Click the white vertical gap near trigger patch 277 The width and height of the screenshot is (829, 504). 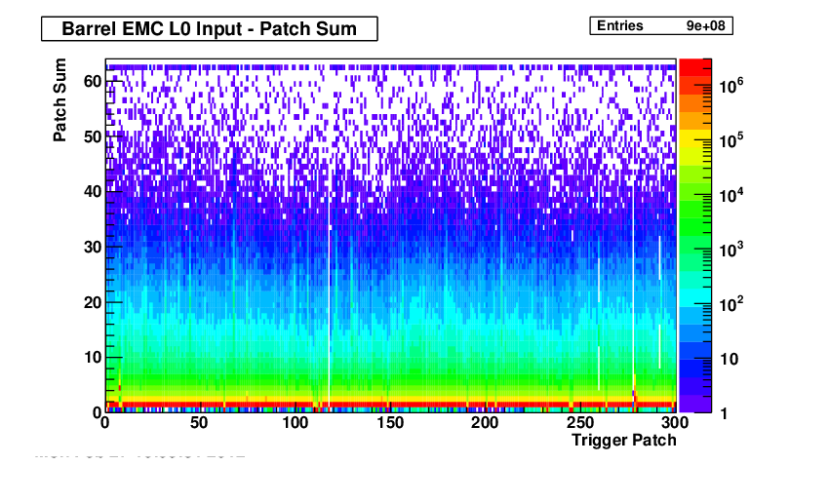click(x=633, y=288)
